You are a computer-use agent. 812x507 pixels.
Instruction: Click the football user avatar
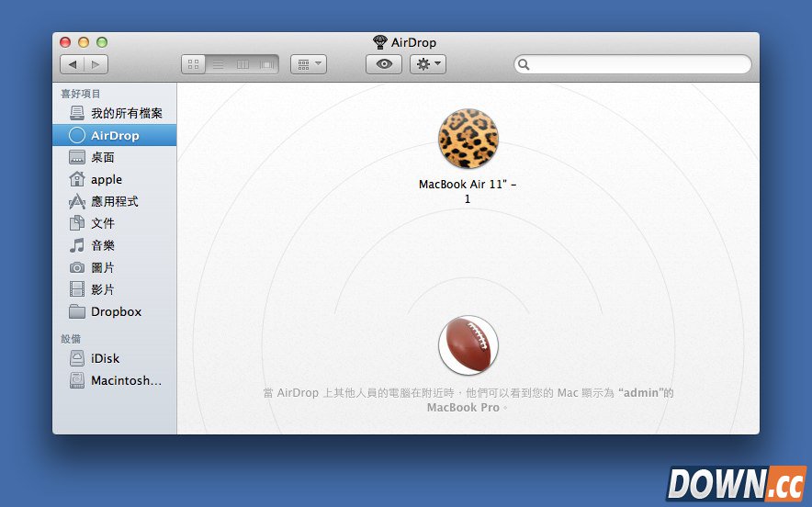coord(468,345)
